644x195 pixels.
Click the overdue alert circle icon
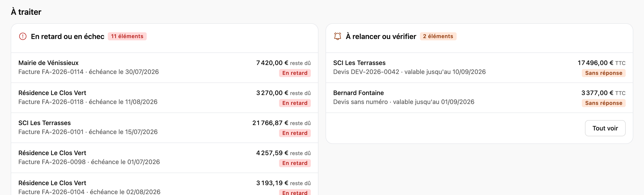point(23,36)
